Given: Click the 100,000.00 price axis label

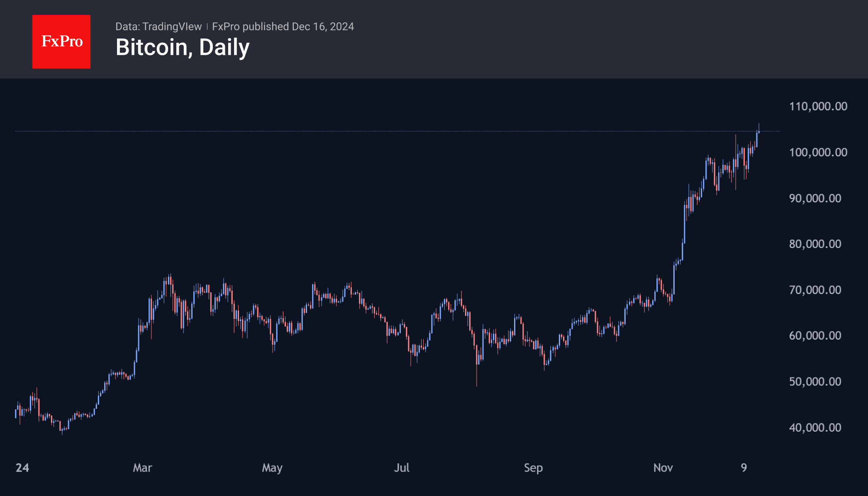Looking at the screenshot, I should pyautogui.click(x=818, y=153).
